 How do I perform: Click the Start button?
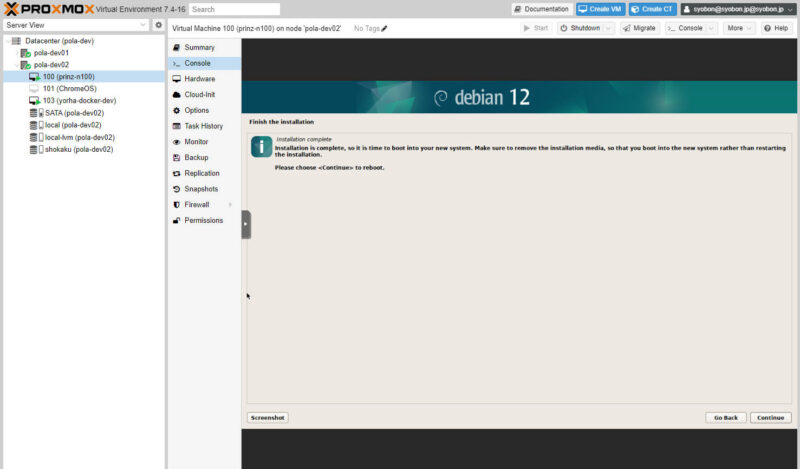[x=536, y=28]
